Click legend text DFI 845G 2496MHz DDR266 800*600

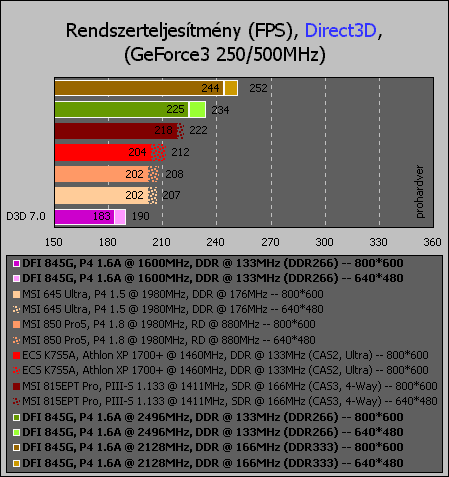point(213,417)
